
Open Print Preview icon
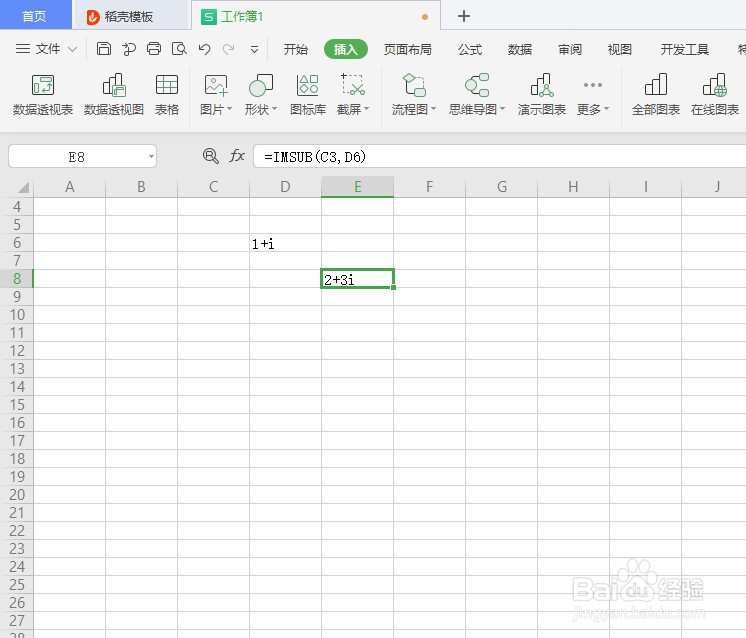[179, 49]
